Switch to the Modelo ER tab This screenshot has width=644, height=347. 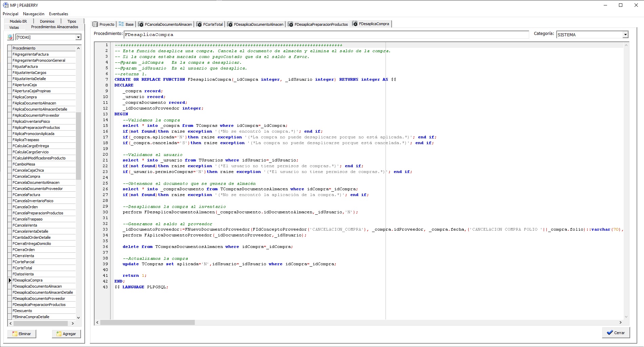[18, 21]
